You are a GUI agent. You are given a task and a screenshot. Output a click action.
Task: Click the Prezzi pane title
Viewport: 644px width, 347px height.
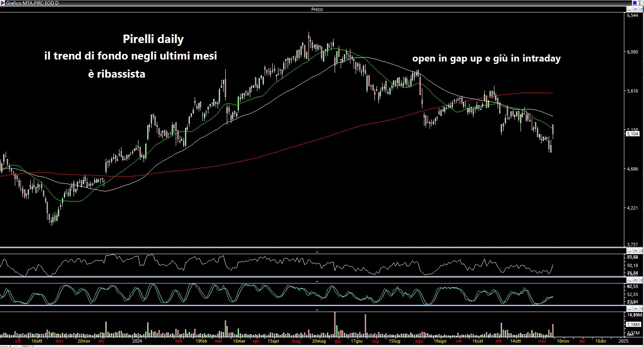pos(317,9)
